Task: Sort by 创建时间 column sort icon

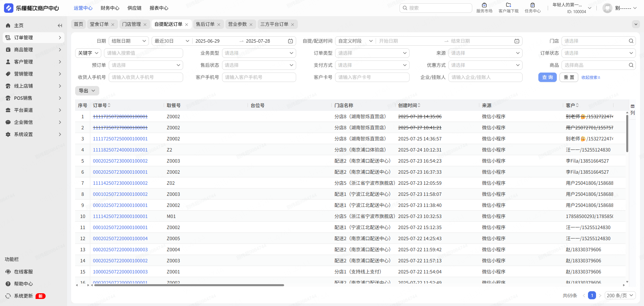Action: tap(419, 105)
